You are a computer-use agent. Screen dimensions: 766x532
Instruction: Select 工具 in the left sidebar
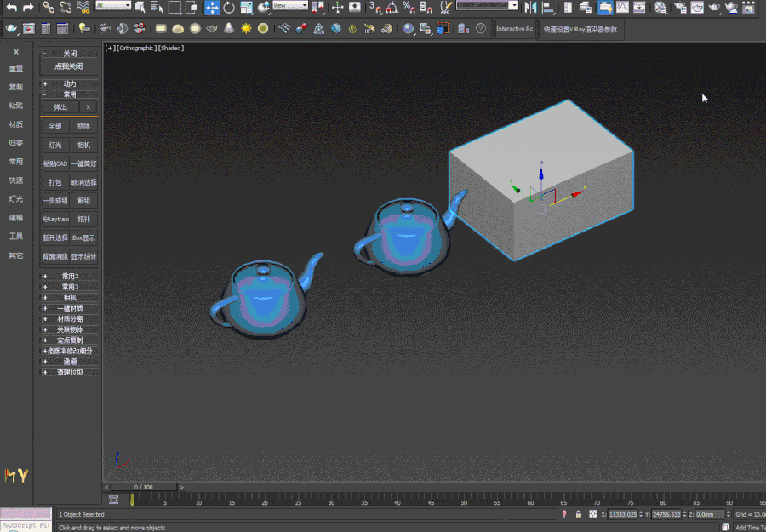pyautogui.click(x=16, y=237)
